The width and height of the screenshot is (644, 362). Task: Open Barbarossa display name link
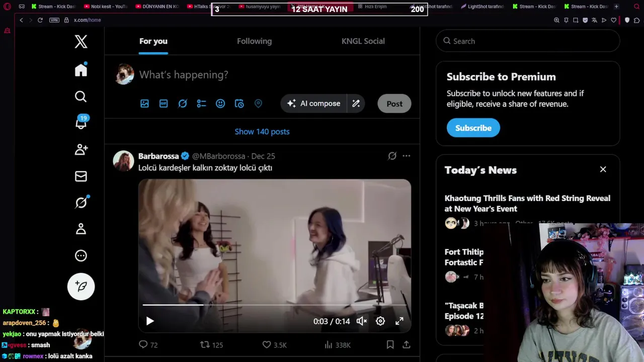[x=158, y=156]
